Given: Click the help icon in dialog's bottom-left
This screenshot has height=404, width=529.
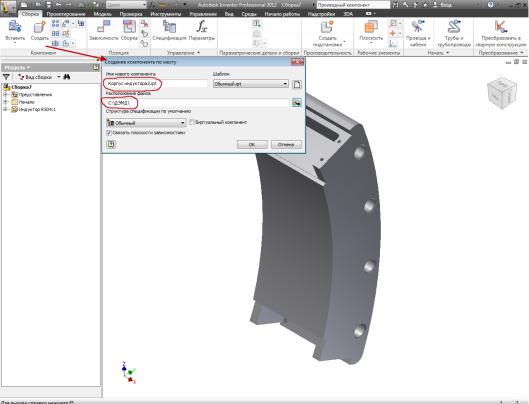Looking at the screenshot, I should click(x=111, y=144).
